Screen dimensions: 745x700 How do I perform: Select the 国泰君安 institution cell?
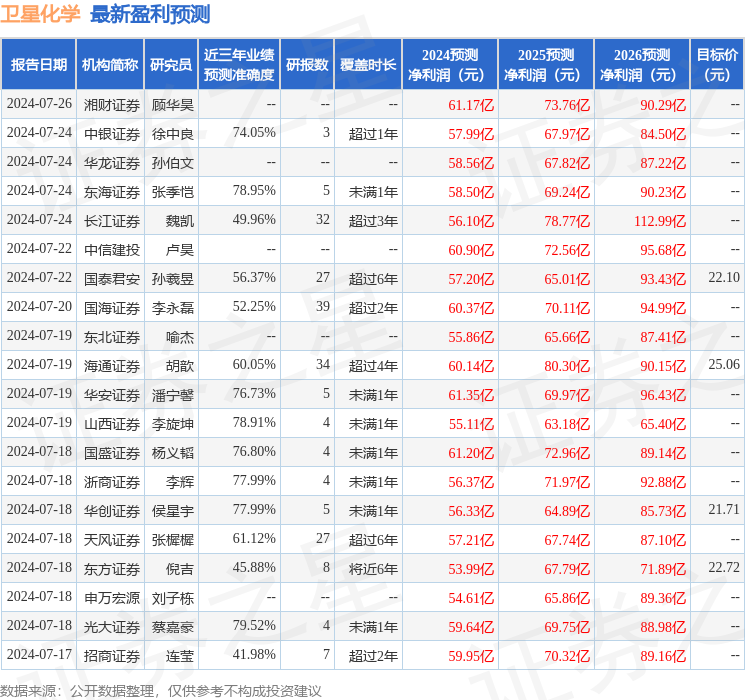tap(112, 278)
